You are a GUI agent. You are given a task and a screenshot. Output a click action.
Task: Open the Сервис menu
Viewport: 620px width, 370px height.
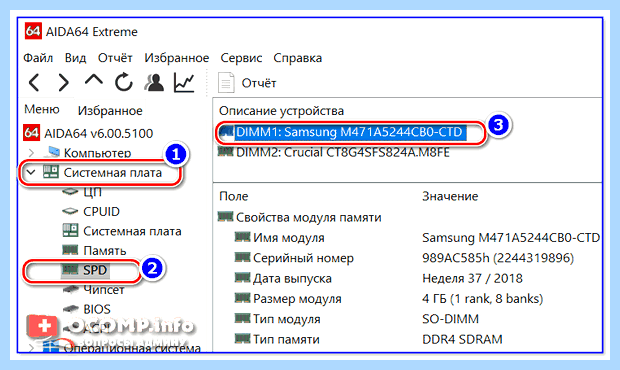tap(241, 58)
